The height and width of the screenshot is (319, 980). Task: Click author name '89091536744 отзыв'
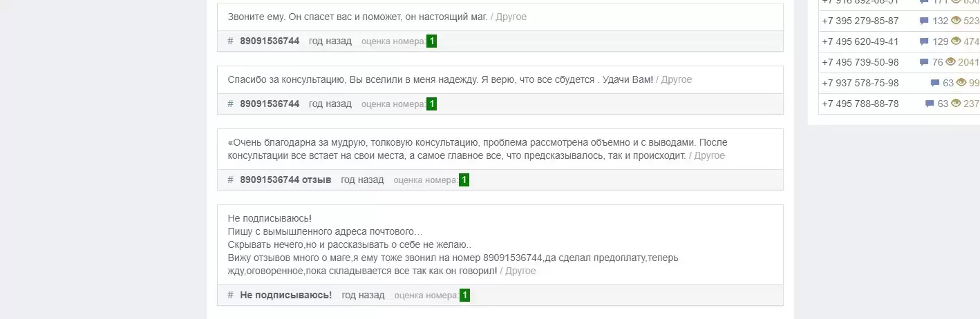point(285,180)
